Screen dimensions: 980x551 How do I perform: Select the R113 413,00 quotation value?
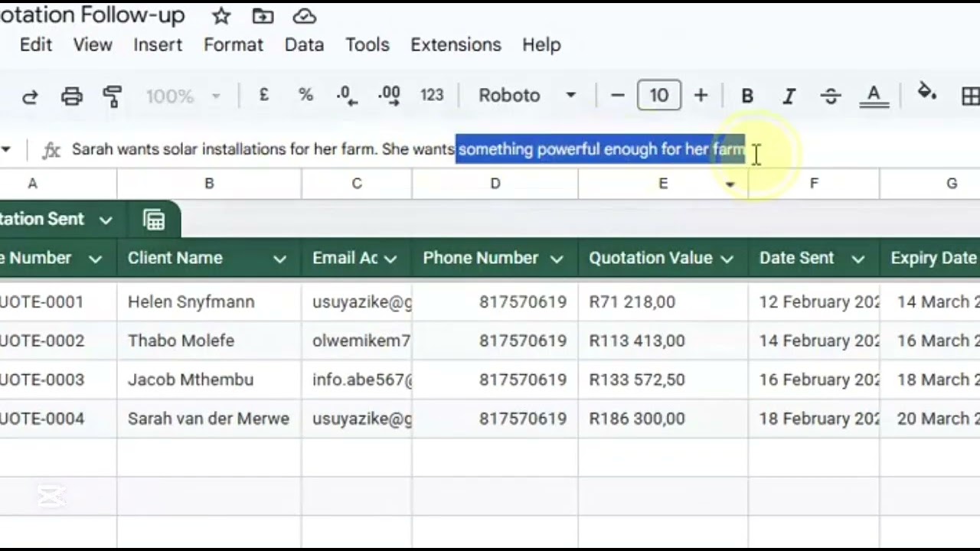pyautogui.click(x=663, y=341)
